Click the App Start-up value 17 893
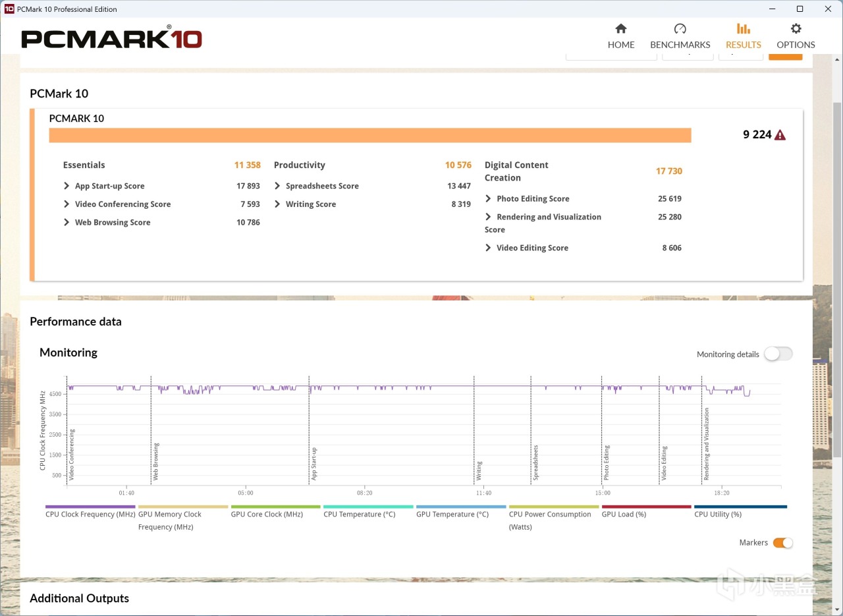The image size is (843, 616). coord(248,186)
